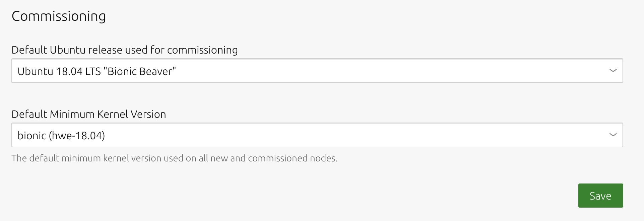
Task: Click the "Default Minimum Kernel Version" label
Action: point(89,114)
